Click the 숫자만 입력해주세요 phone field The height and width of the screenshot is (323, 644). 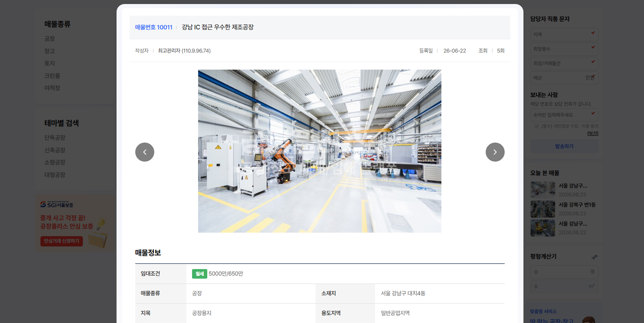click(564, 115)
